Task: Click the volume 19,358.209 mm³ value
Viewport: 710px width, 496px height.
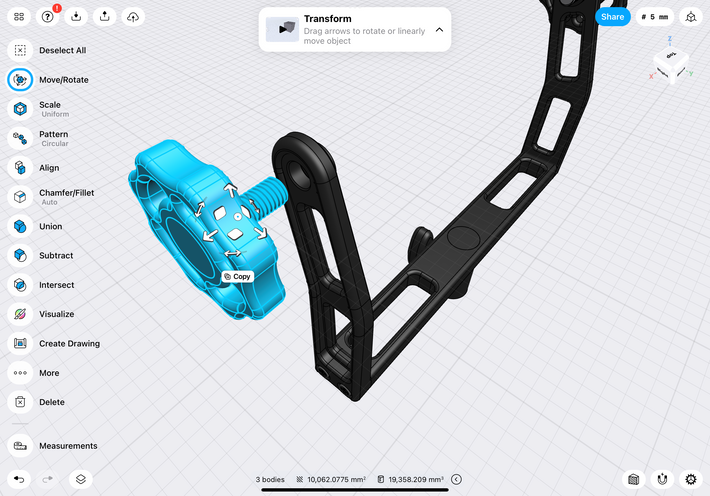Action: tap(416, 479)
